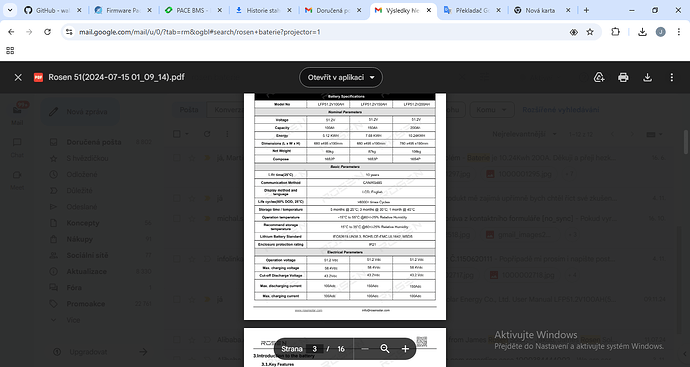Switch to the Historie stahování tab
Image resolution: width=690 pixels, height=367 pixels.
(263, 10)
